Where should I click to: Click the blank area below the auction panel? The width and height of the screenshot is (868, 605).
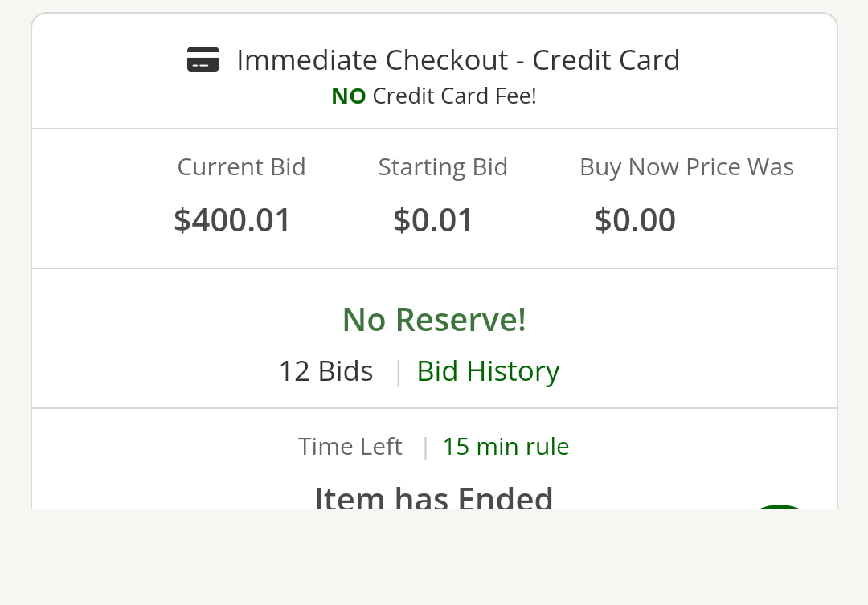434,557
